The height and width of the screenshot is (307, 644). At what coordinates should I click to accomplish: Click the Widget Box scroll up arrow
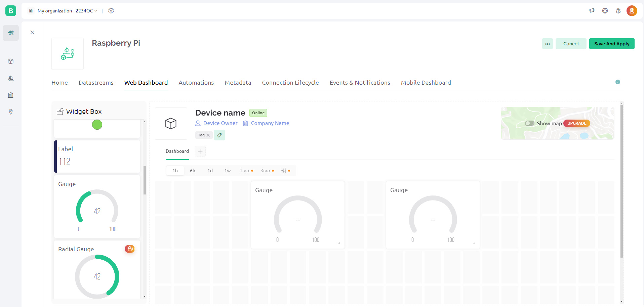[145, 122]
